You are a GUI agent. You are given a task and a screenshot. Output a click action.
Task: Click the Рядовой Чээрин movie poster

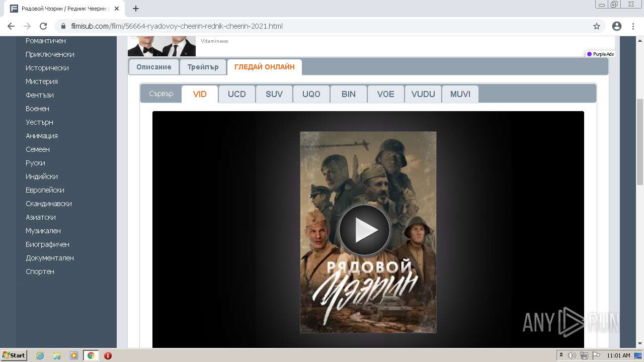[368, 232]
